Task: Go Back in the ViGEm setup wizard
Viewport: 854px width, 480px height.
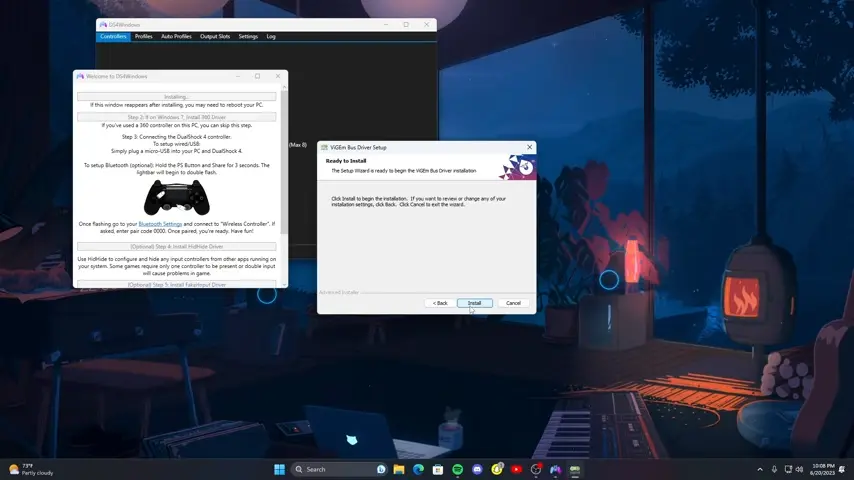Action: (x=440, y=303)
